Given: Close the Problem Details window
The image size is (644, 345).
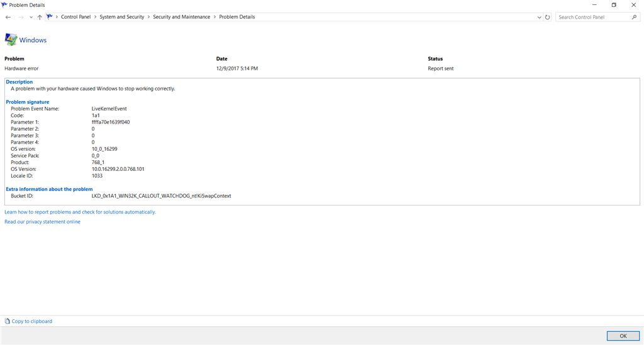Looking at the screenshot, I should (x=633, y=5).
